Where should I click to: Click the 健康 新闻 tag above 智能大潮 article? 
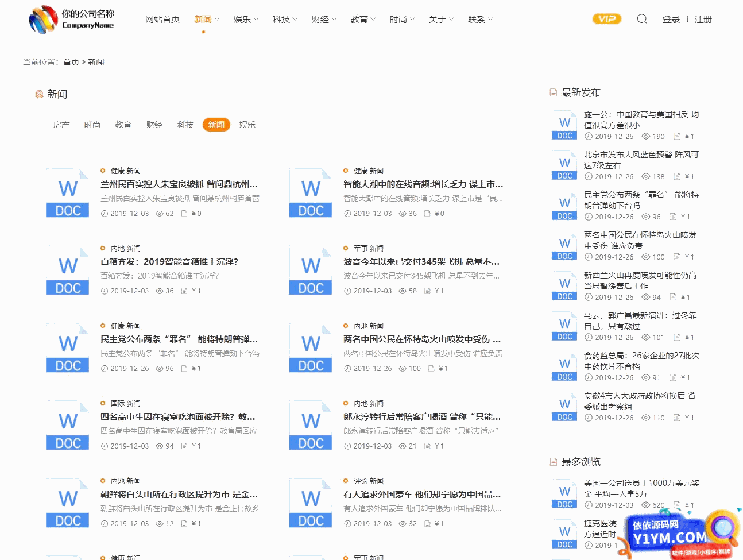(368, 171)
